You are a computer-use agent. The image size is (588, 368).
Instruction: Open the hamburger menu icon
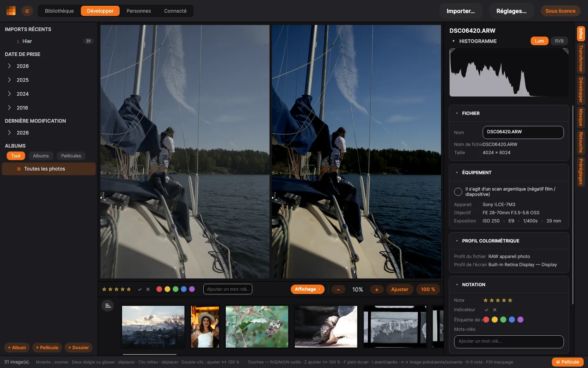(27, 11)
